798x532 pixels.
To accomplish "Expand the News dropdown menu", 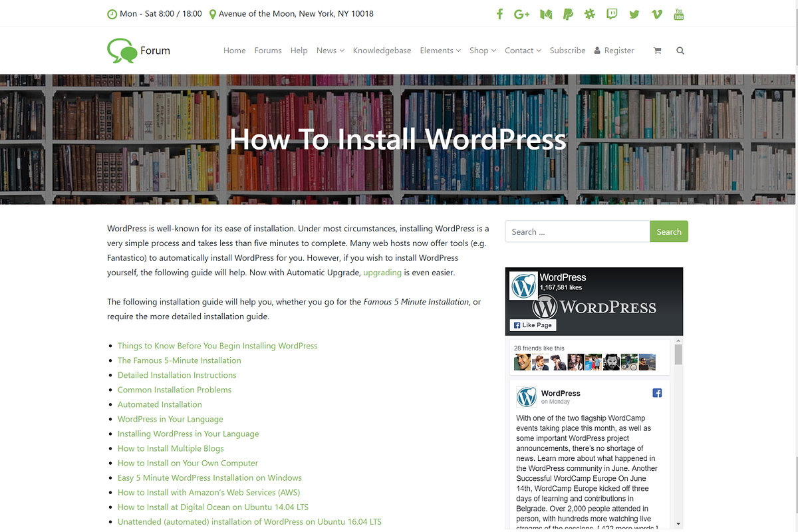I will pos(331,51).
